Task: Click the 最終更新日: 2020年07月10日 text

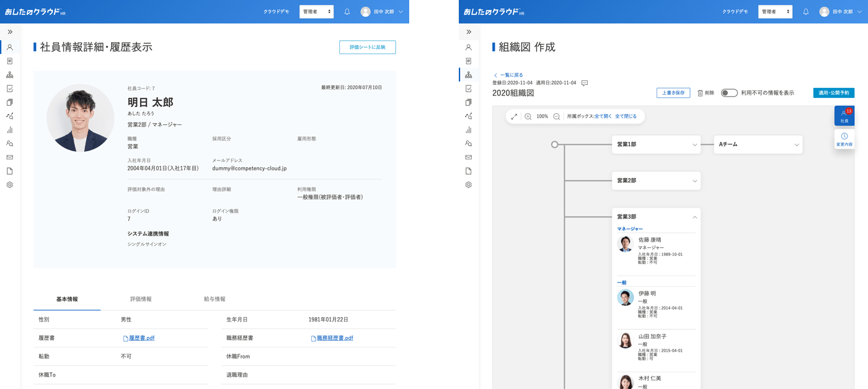Action: 352,88
